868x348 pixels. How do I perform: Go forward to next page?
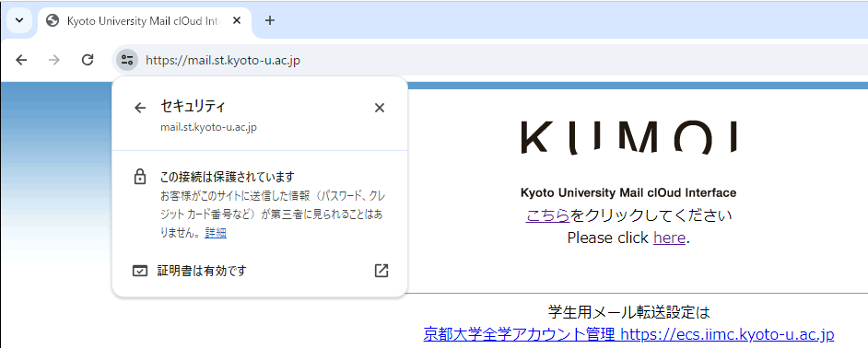(x=54, y=60)
